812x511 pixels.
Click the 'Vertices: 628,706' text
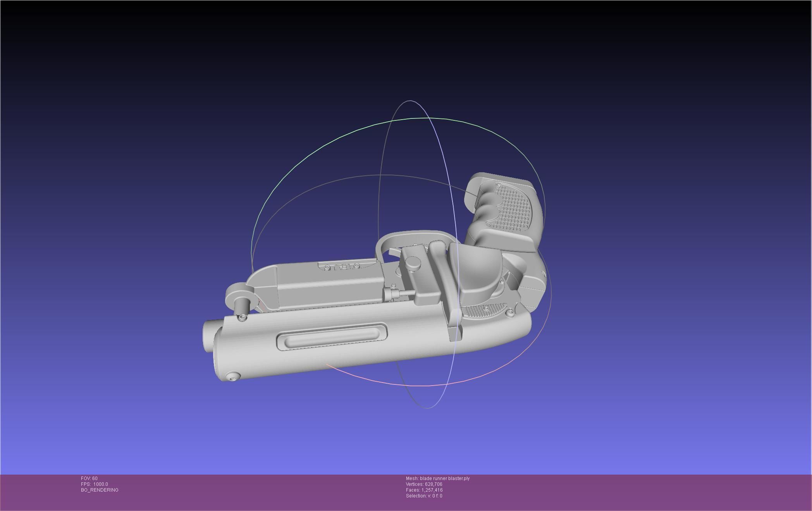[x=424, y=484]
